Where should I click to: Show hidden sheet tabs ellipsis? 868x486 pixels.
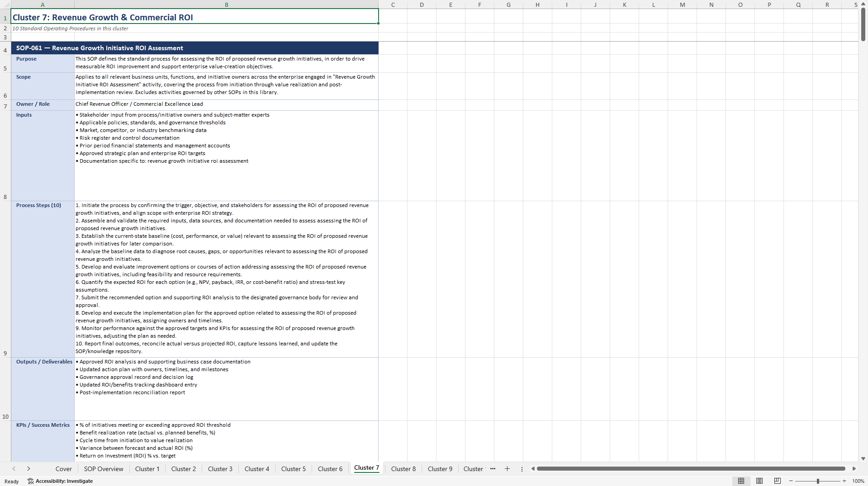[x=493, y=469]
